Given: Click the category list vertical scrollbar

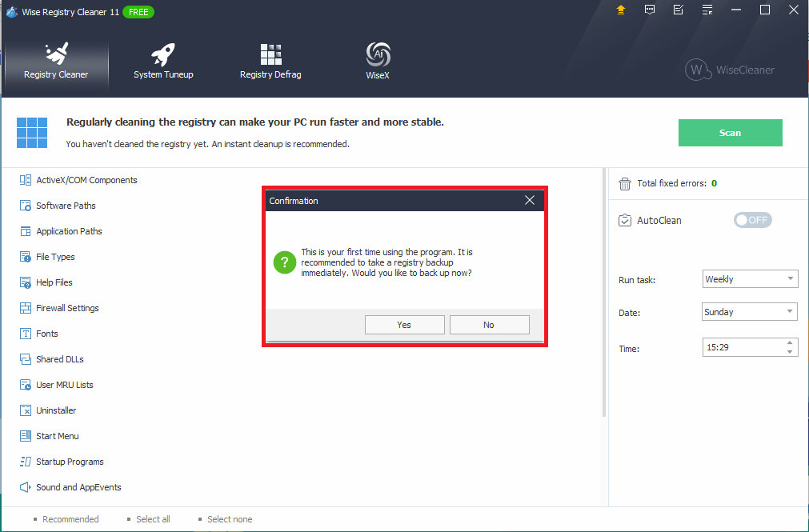Looking at the screenshot, I should pyautogui.click(x=603, y=292).
